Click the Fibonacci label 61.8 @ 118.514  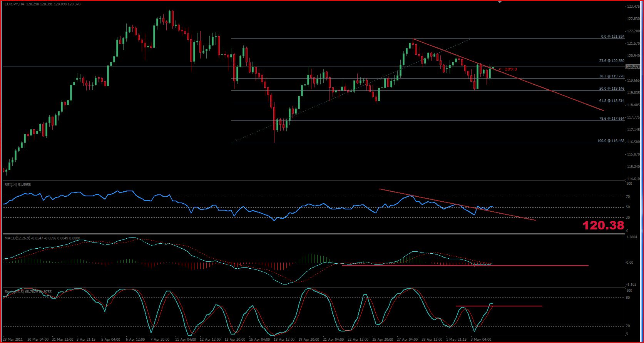pyautogui.click(x=612, y=101)
